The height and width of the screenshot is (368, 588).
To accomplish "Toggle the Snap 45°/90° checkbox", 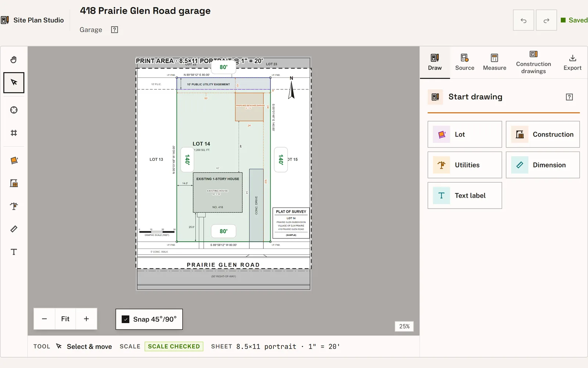I will coord(126,319).
